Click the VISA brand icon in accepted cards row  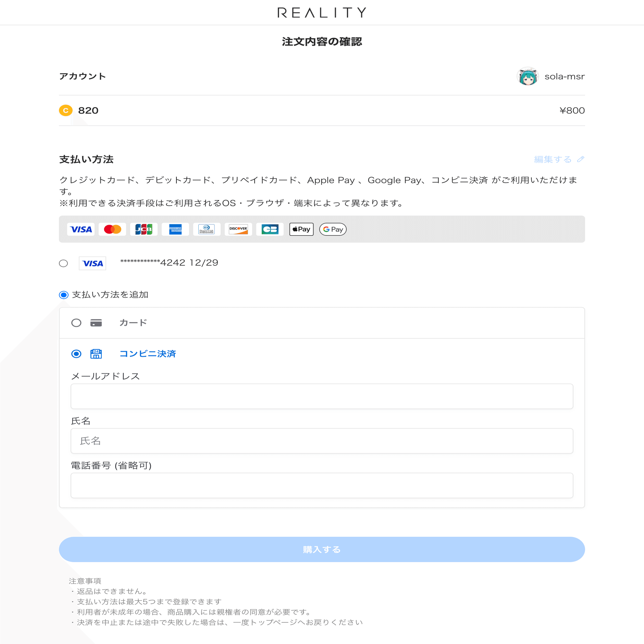point(81,229)
